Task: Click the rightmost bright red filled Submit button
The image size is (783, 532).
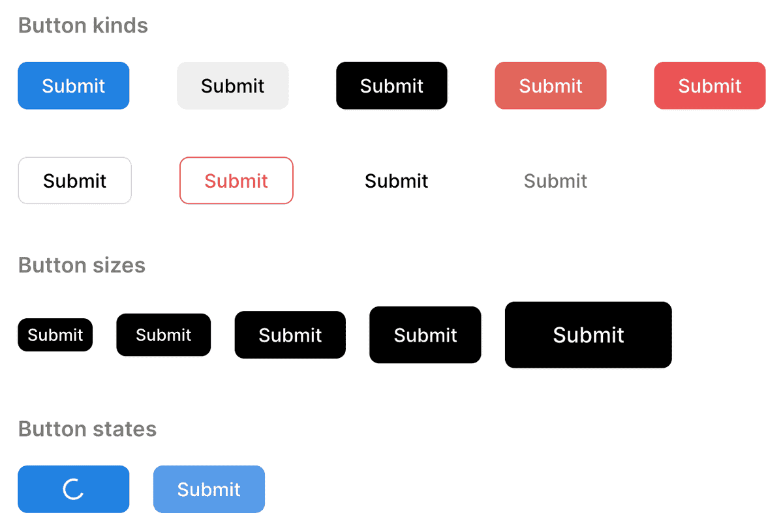Action: [709, 85]
